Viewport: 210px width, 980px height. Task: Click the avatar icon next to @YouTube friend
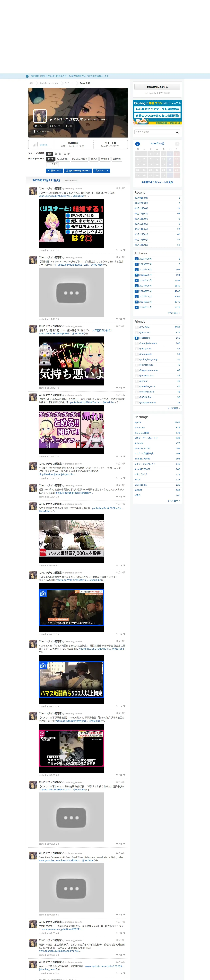pos(136,327)
